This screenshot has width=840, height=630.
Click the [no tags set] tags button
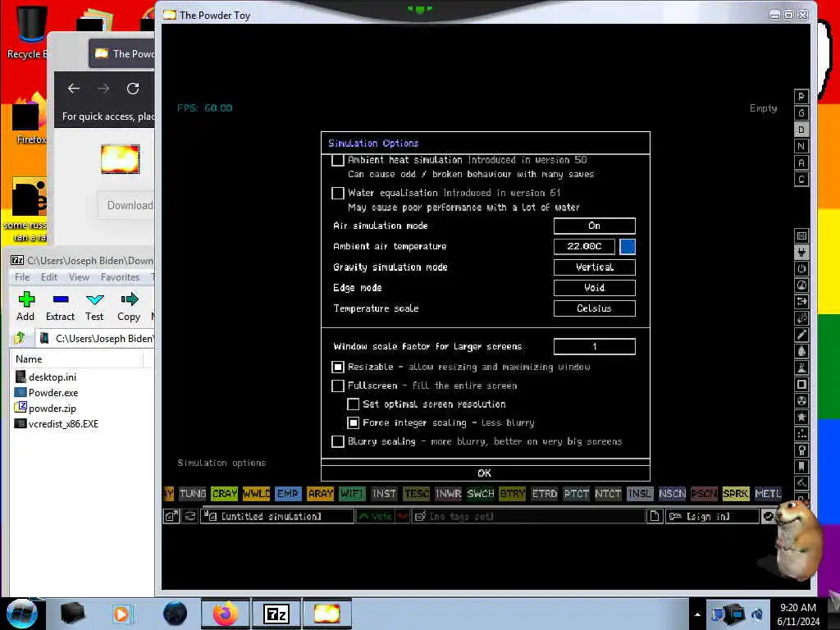coord(527,517)
